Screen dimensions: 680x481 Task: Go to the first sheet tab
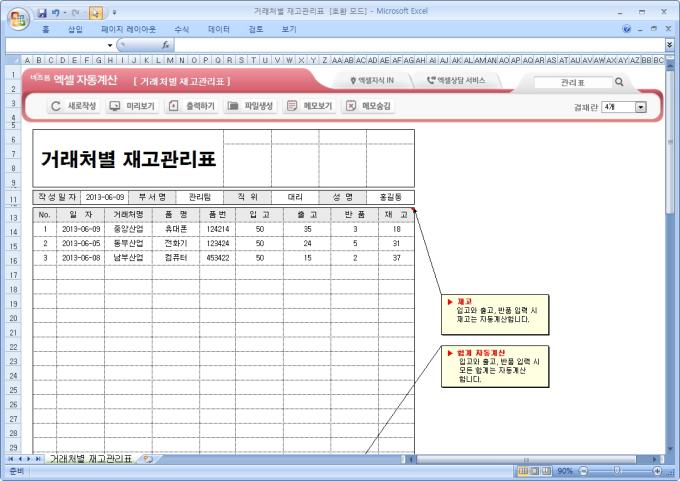point(10,459)
